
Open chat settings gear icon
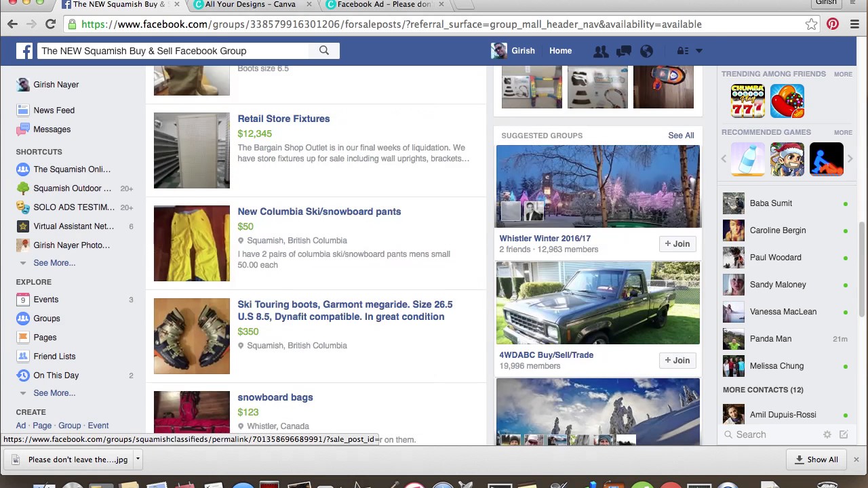point(827,434)
